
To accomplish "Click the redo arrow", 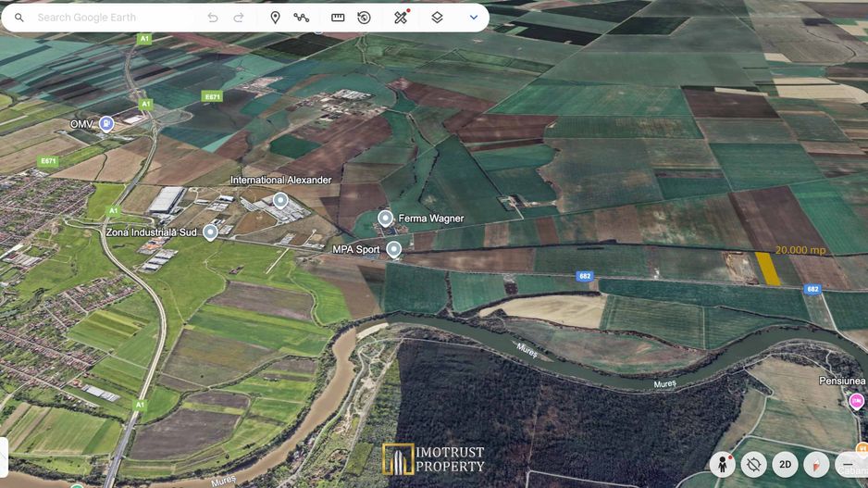I will [x=239, y=18].
